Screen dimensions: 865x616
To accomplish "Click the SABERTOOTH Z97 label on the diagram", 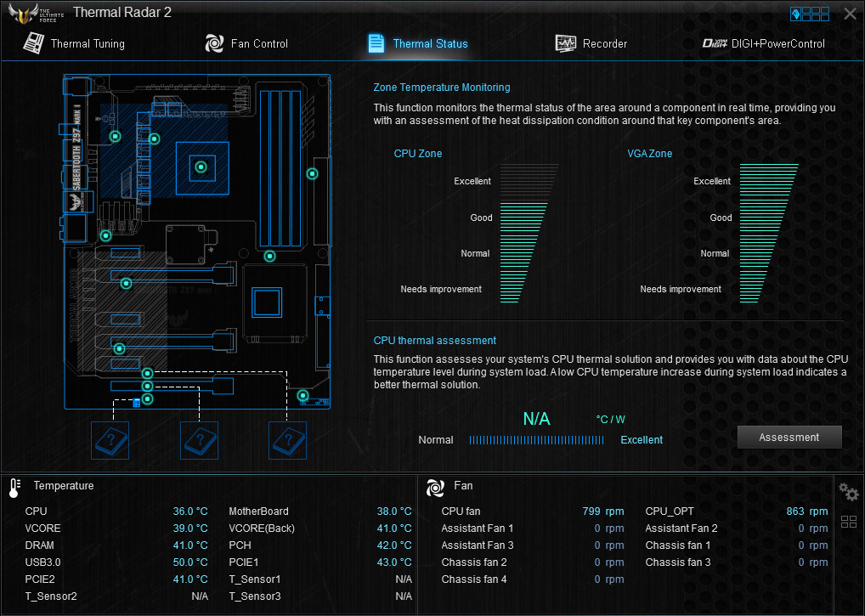I will click(76, 147).
